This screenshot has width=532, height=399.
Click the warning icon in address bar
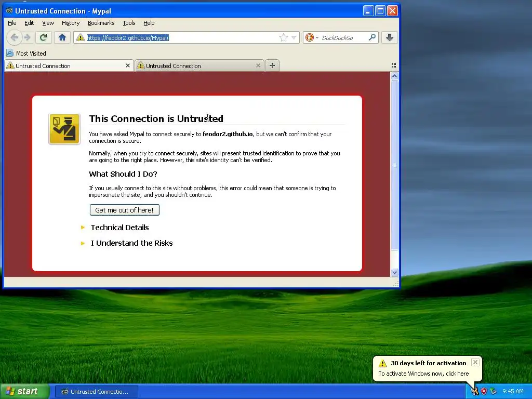click(81, 37)
